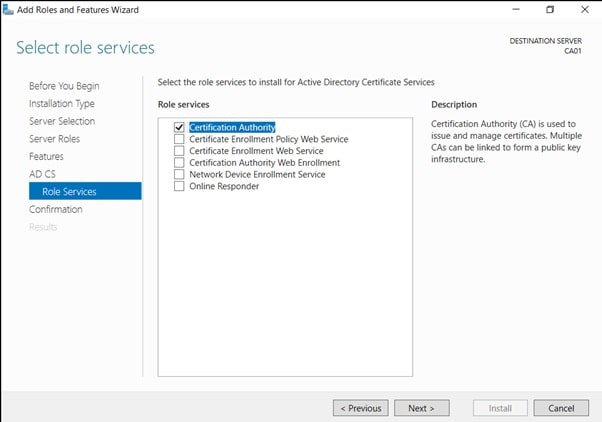The height and width of the screenshot is (422, 602).
Task: Tick Certification Authority Web Enrollment checkbox
Action: (179, 163)
